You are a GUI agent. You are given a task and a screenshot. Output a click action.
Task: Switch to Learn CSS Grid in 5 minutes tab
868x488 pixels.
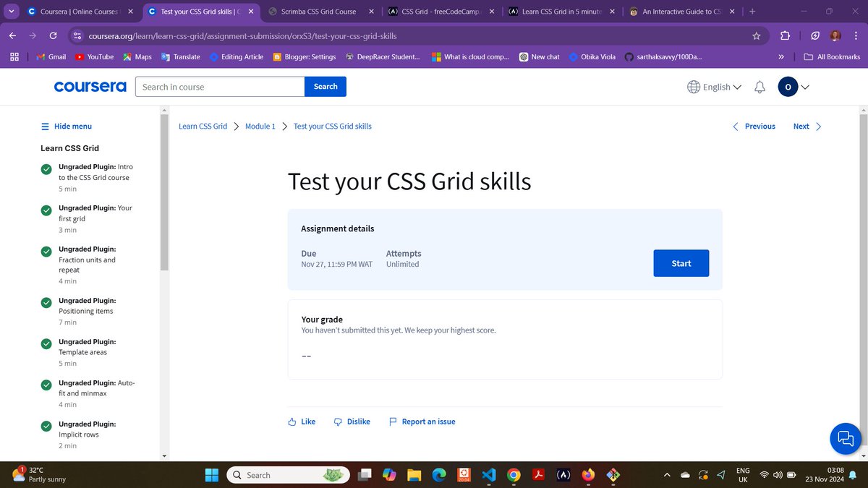pyautogui.click(x=561, y=12)
